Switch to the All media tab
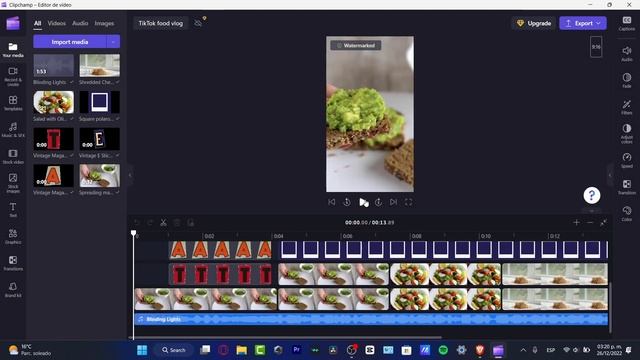The height and width of the screenshot is (360, 640). [38, 23]
